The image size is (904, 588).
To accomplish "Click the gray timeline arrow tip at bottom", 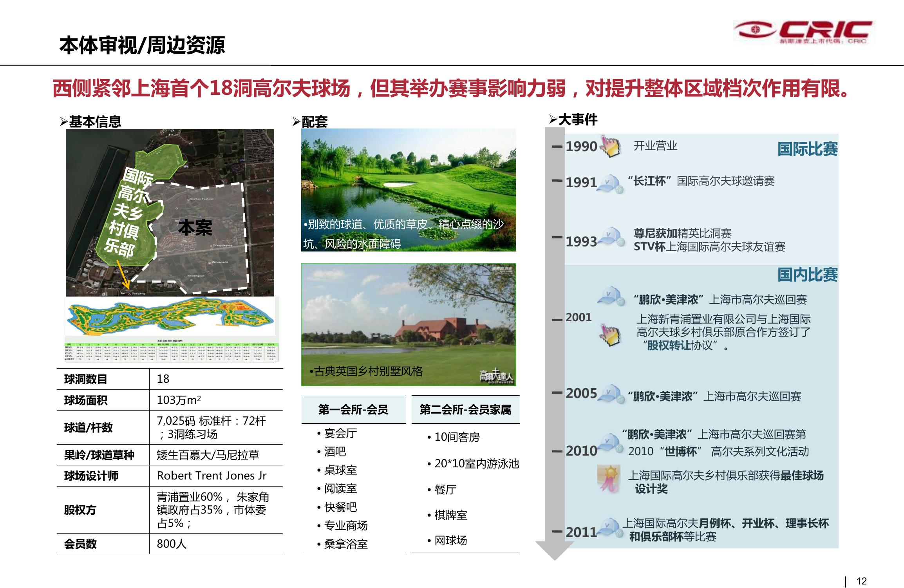I will (x=554, y=551).
